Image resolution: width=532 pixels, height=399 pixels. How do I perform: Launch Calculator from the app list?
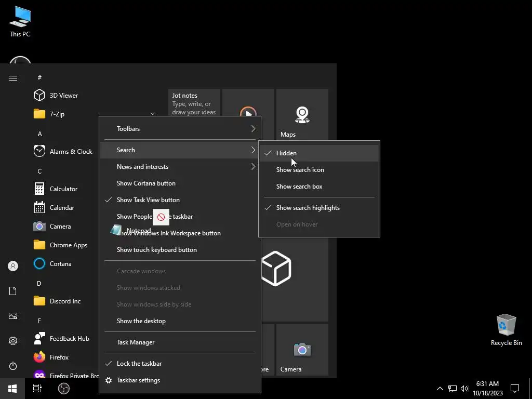[56, 189]
